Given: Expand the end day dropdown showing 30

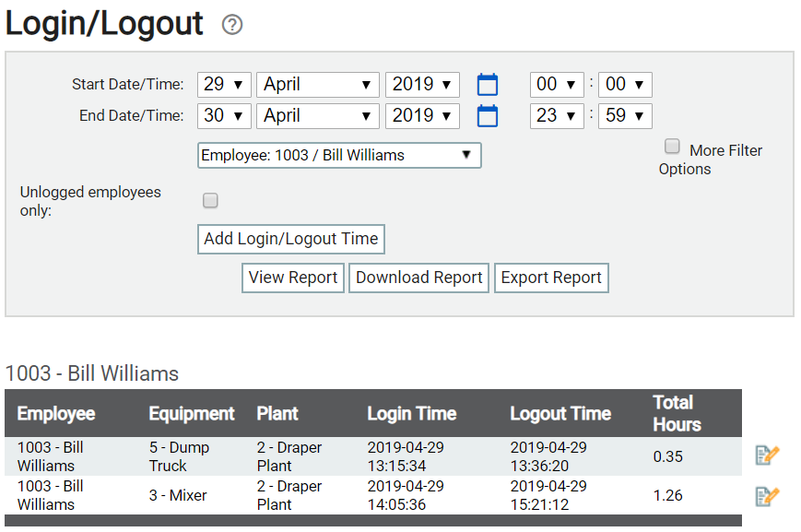Looking at the screenshot, I should [224, 116].
